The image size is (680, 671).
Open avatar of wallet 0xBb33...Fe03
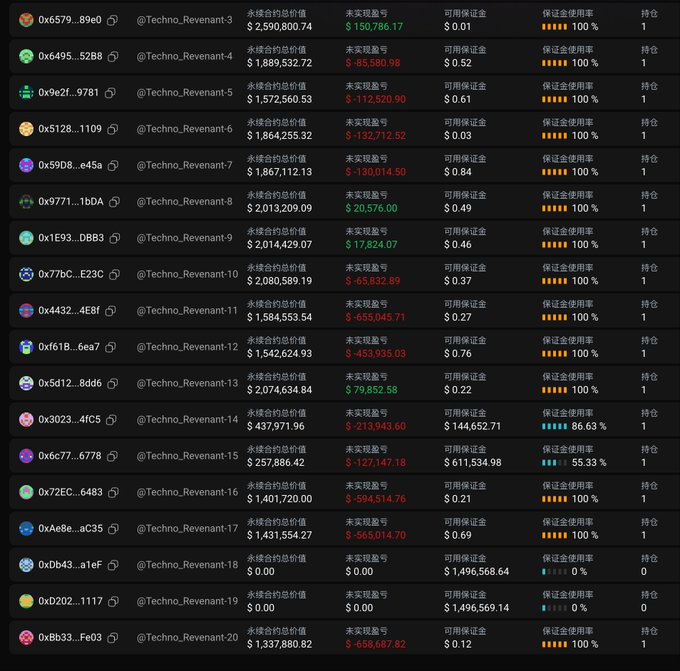pos(26,637)
